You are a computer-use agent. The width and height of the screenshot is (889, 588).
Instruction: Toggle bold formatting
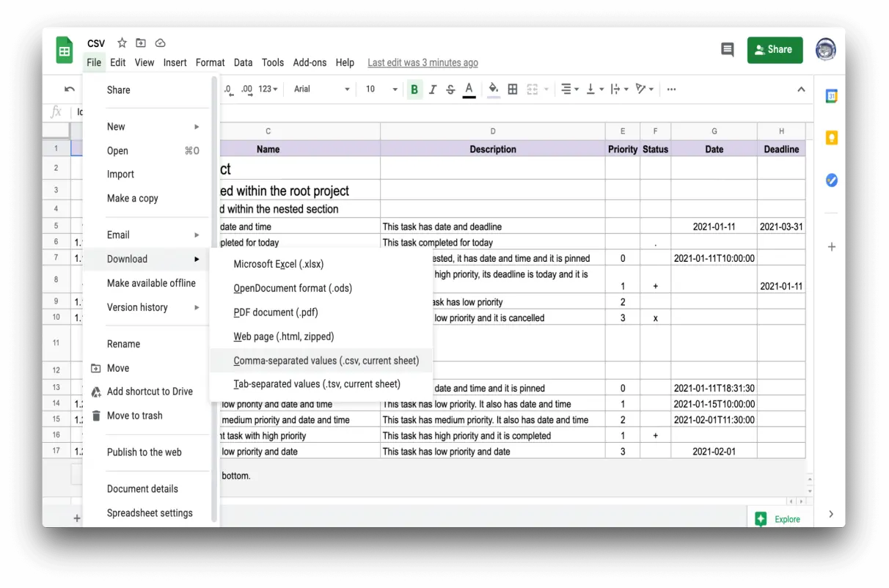(414, 89)
